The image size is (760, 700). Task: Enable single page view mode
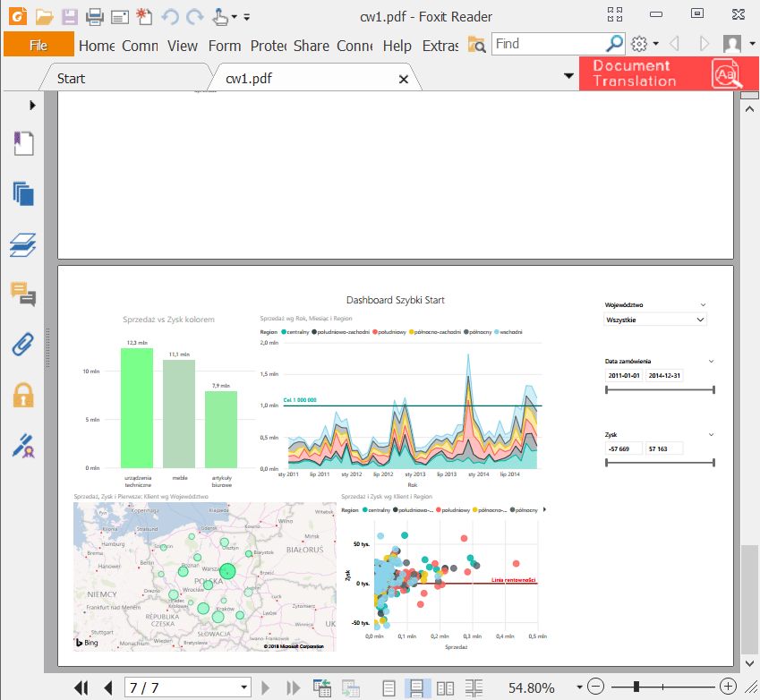tap(389, 687)
